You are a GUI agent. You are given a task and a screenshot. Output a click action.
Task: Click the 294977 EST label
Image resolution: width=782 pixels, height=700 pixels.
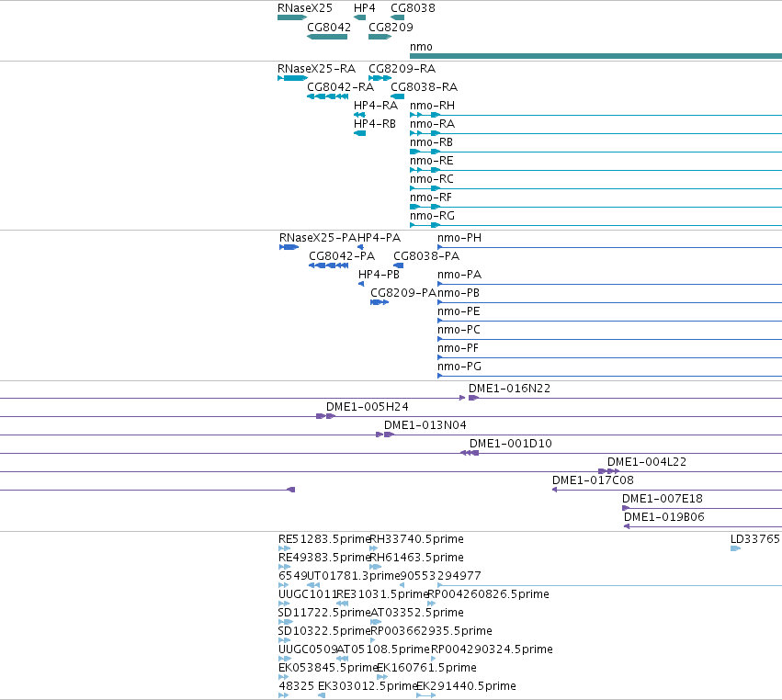tap(459, 576)
